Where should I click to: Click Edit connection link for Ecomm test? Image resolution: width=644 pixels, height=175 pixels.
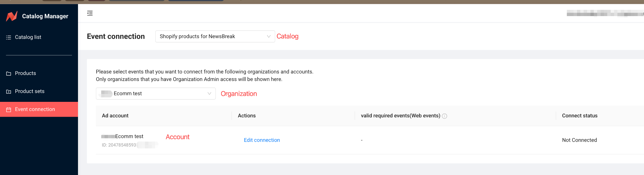click(262, 140)
